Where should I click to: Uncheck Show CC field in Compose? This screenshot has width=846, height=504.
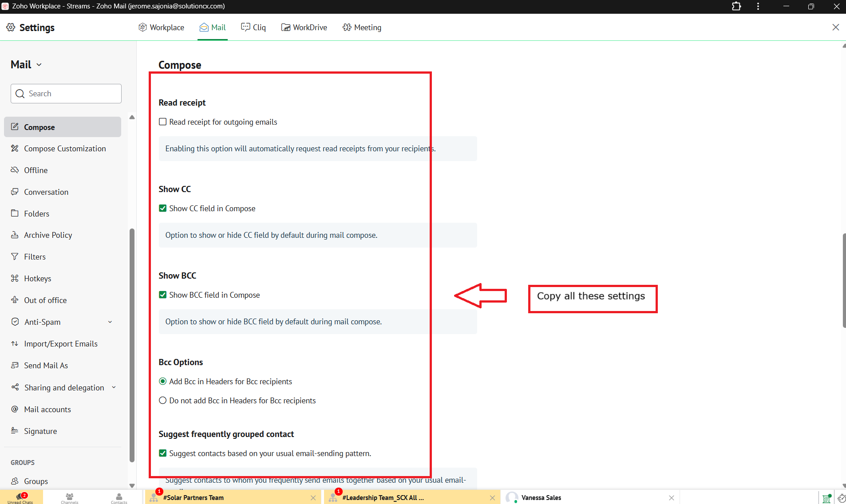(163, 209)
